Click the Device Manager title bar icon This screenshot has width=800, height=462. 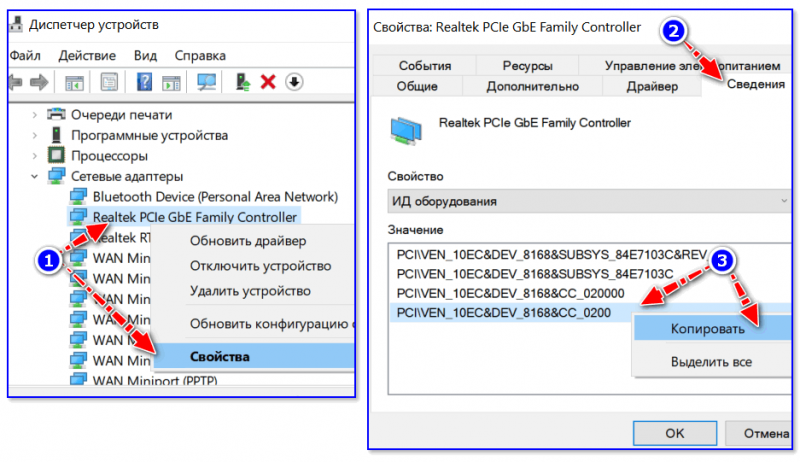(x=16, y=24)
